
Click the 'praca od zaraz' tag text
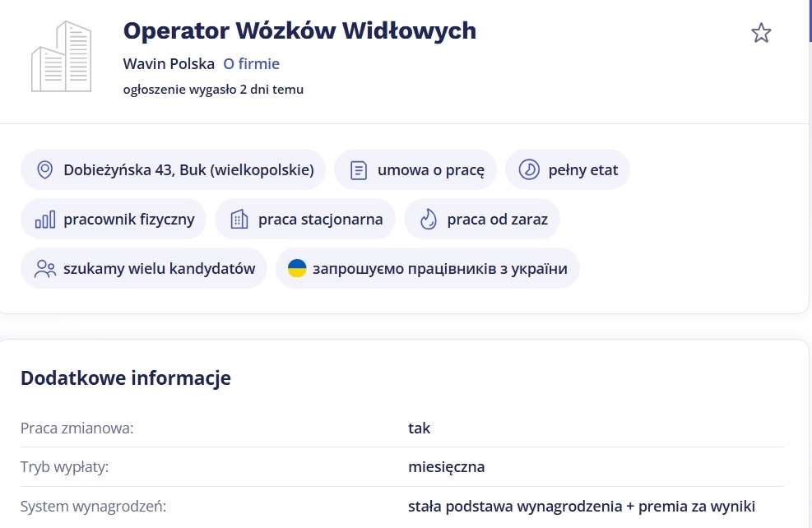coord(497,220)
